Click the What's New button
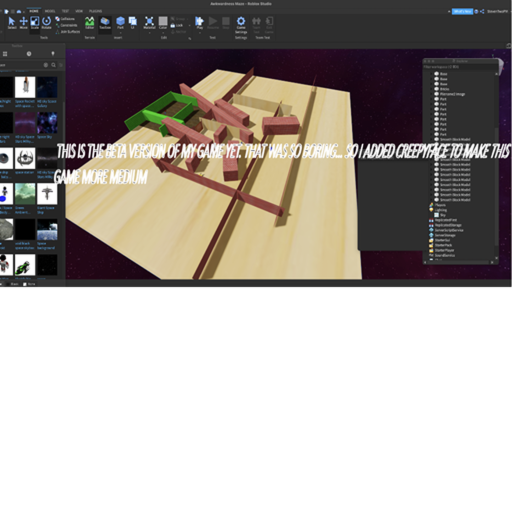Screen dimensions: 512x512 coord(462,11)
